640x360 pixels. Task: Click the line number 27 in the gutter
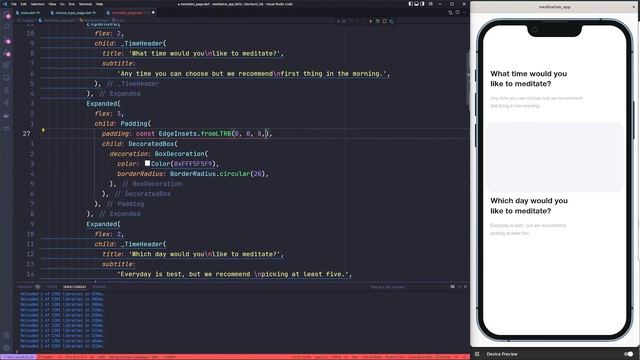click(x=26, y=133)
